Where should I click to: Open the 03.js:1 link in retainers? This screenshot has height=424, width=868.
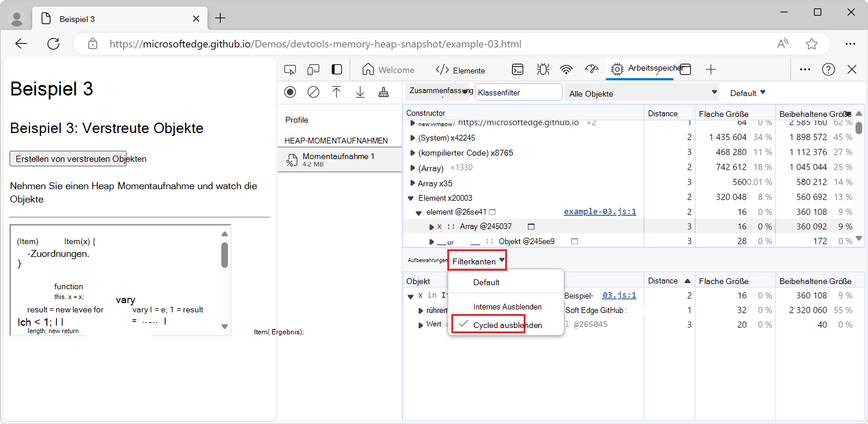pyautogui.click(x=619, y=295)
